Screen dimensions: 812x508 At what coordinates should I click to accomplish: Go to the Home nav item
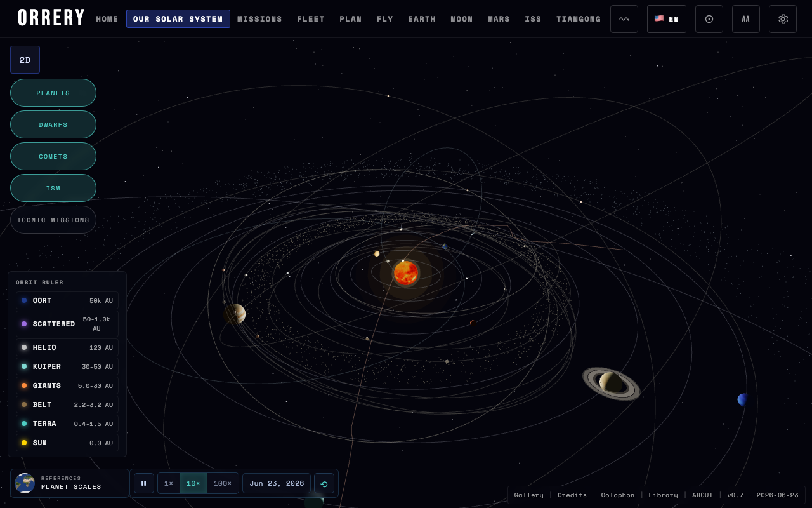[107, 19]
